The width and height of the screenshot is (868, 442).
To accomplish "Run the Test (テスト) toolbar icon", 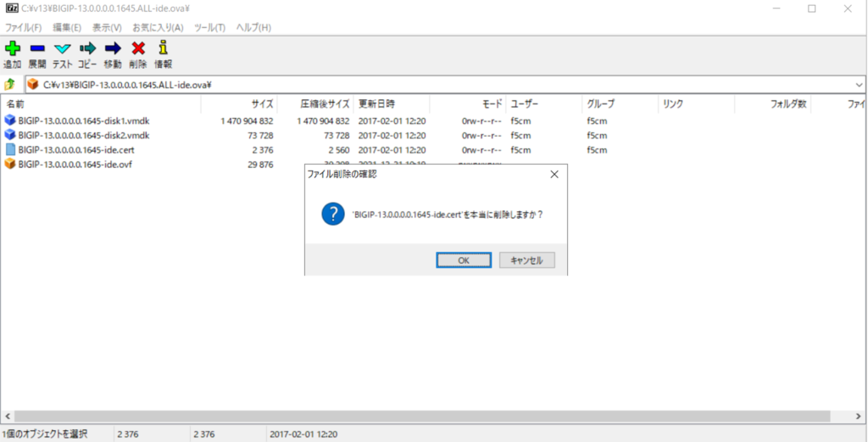I will pos(62,48).
